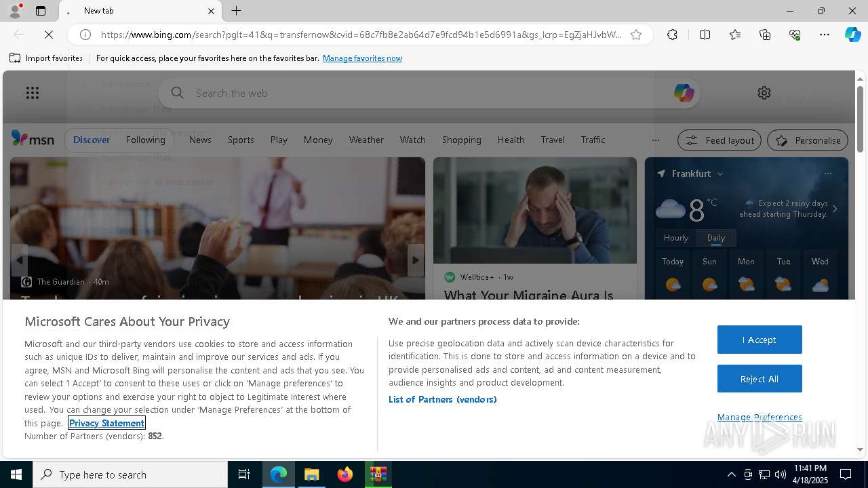Go to previous carousel story arrow
Viewport: 868px width, 488px height.
[x=20, y=260]
